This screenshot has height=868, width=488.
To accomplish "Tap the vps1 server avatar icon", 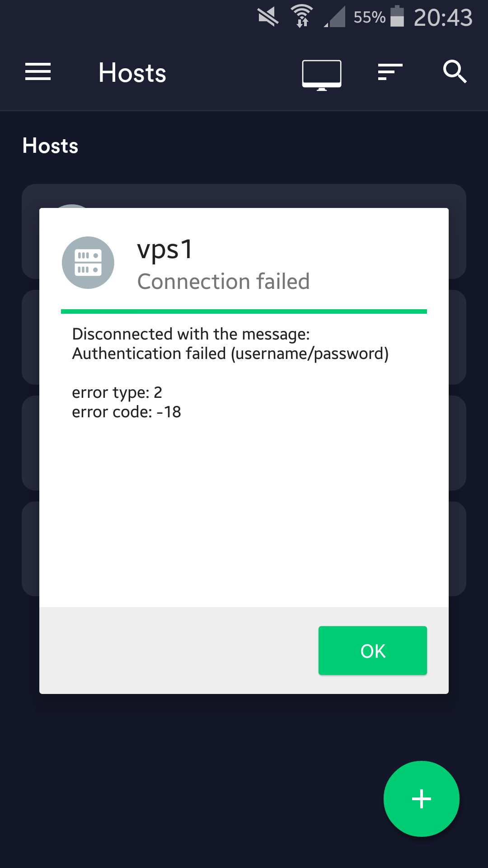I will click(x=88, y=263).
